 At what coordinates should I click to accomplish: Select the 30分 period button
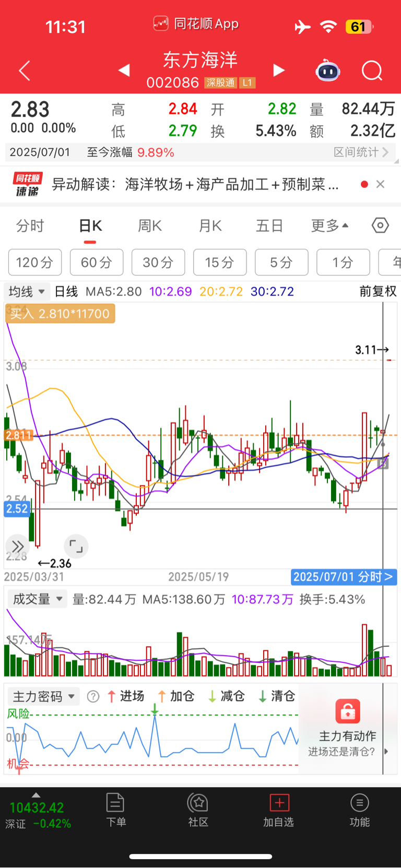click(x=158, y=262)
